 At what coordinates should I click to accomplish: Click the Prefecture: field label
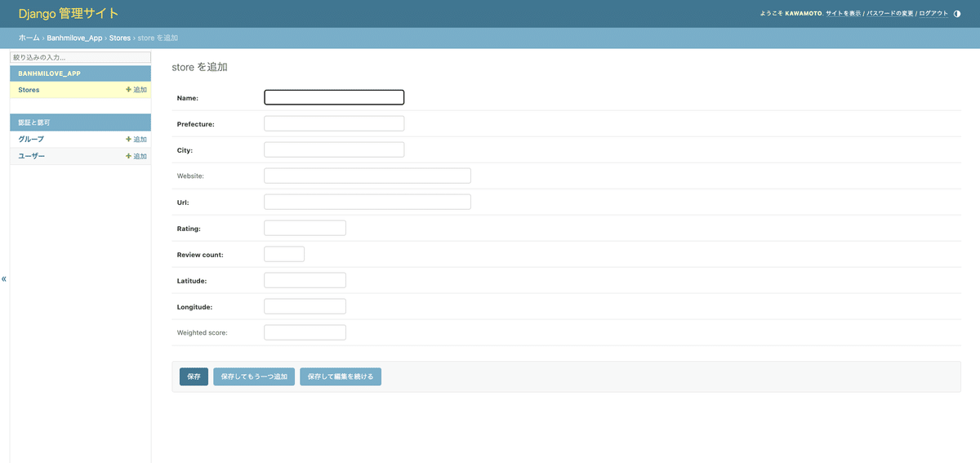196,124
